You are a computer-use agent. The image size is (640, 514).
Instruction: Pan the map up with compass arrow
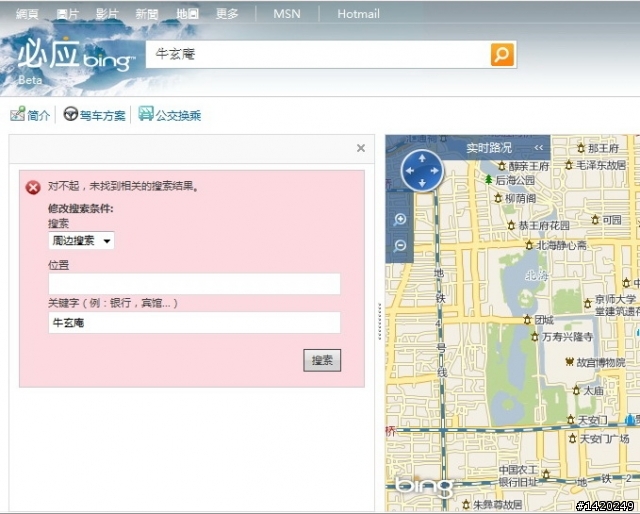422,158
